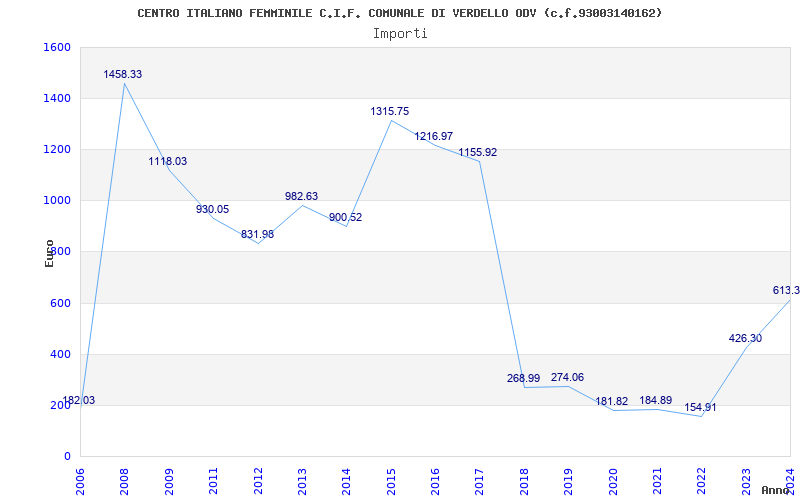Click the 0 y-axis tick label

point(67,457)
